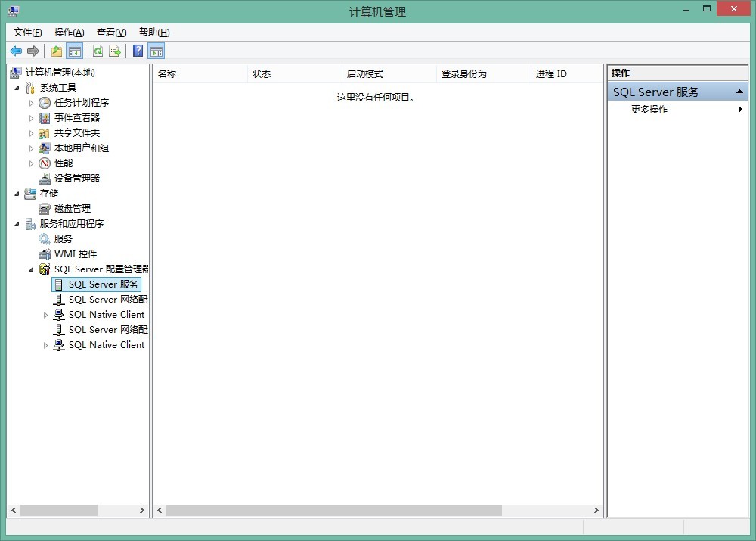Open Help with the question mark icon
This screenshot has height=541, width=756.
click(x=138, y=51)
